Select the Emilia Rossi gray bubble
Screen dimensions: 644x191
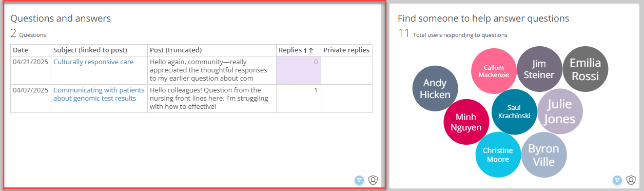586,69
